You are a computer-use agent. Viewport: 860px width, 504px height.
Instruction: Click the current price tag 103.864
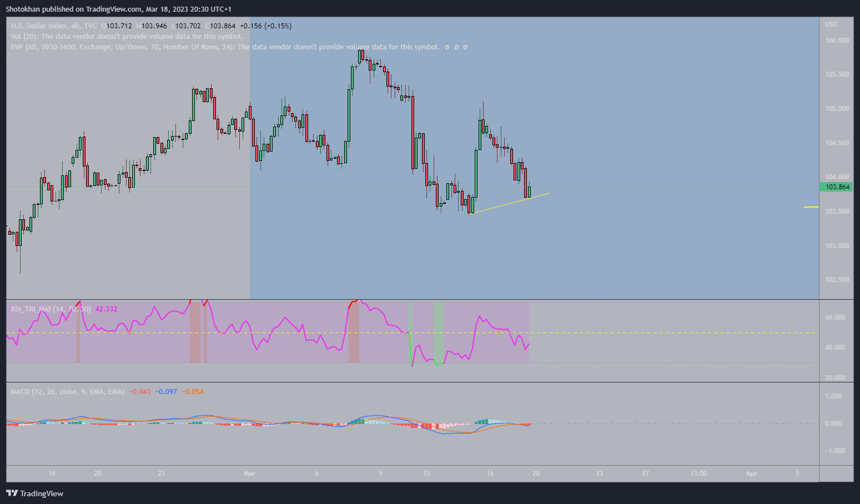click(x=837, y=187)
